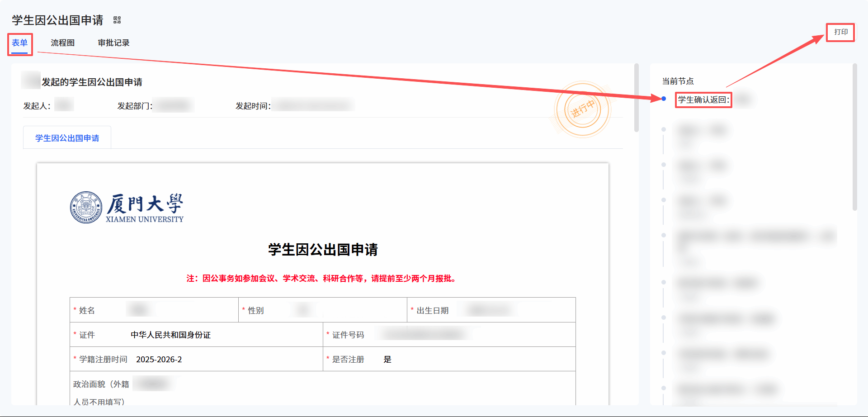This screenshot has height=417, width=868.
Task: Click the 政治面貌 field value
Action: pos(154,384)
